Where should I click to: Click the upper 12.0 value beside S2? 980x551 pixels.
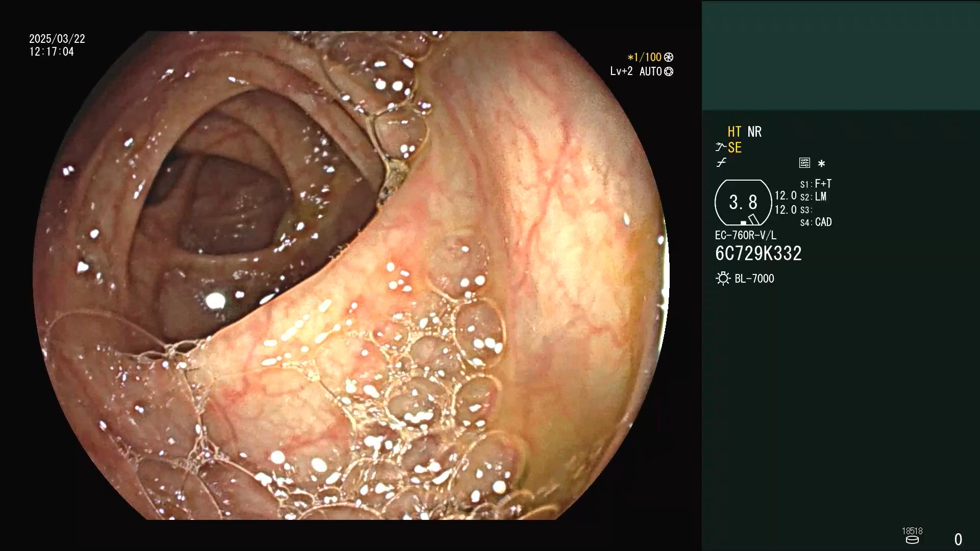[786, 196]
